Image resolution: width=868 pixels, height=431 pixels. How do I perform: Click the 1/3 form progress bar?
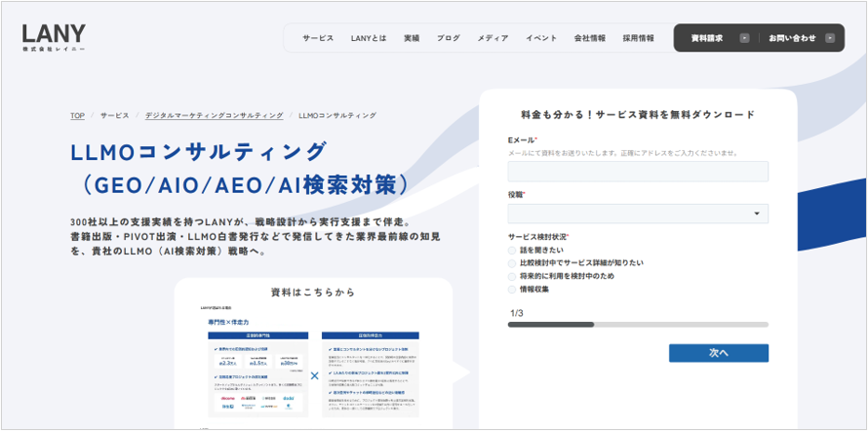point(638,324)
